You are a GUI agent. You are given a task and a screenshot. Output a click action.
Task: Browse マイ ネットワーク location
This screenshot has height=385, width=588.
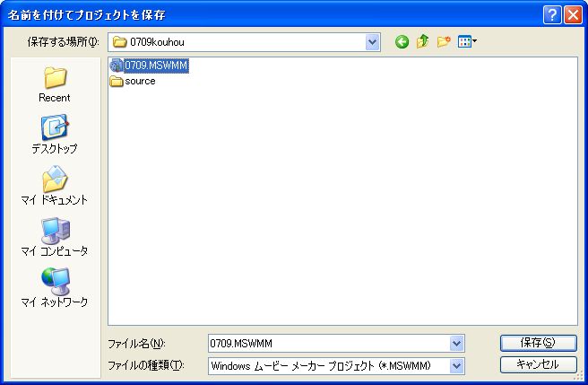[55, 289]
